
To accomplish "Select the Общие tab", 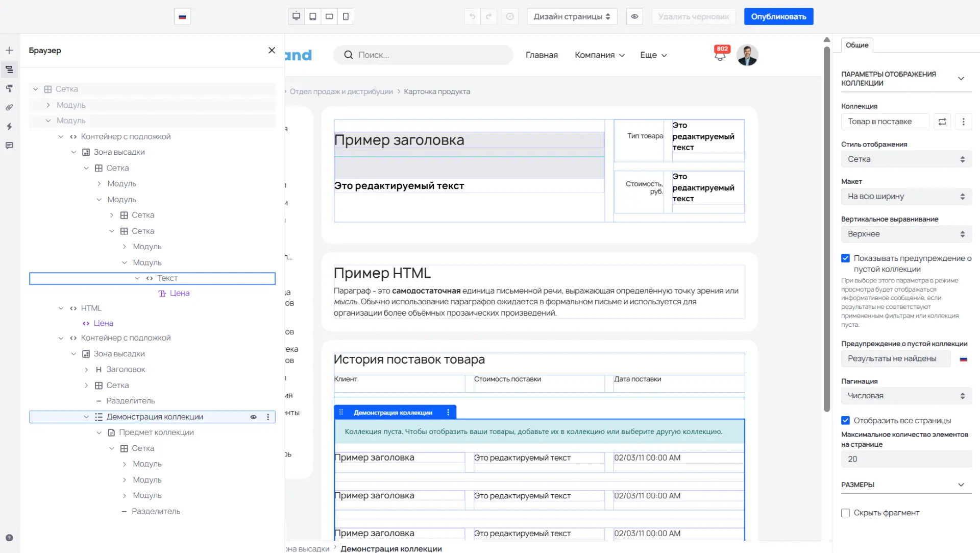I will click(x=857, y=45).
